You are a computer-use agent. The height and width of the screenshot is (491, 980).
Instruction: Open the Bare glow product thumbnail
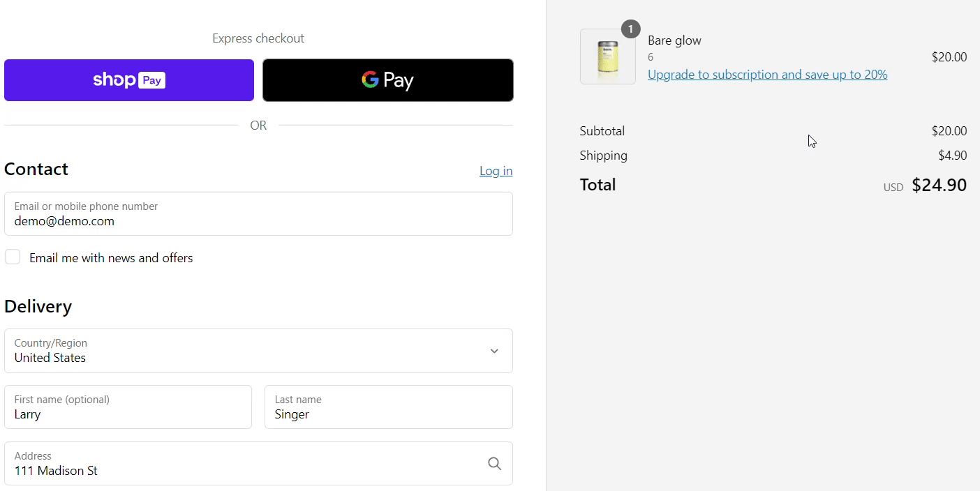coord(607,56)
